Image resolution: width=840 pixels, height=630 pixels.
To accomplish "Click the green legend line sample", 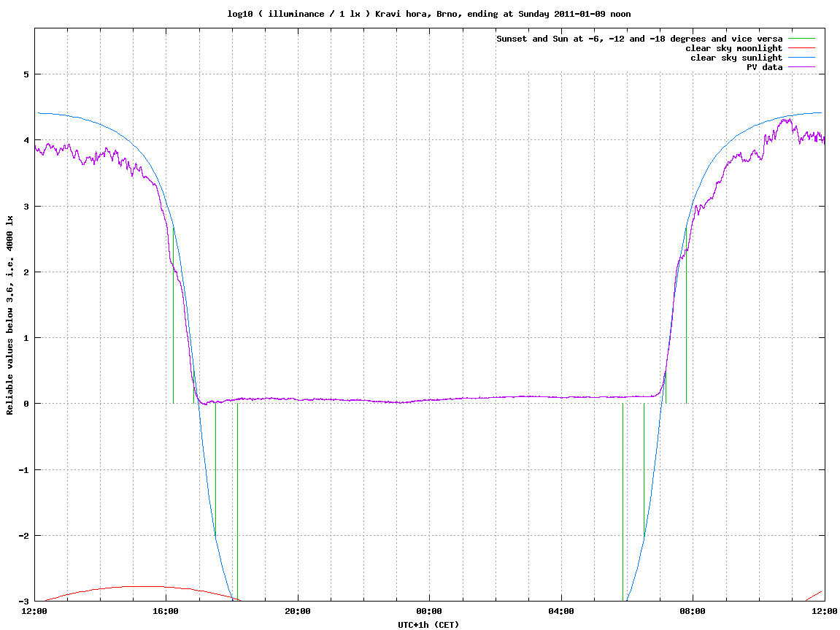I will [801, 39].
